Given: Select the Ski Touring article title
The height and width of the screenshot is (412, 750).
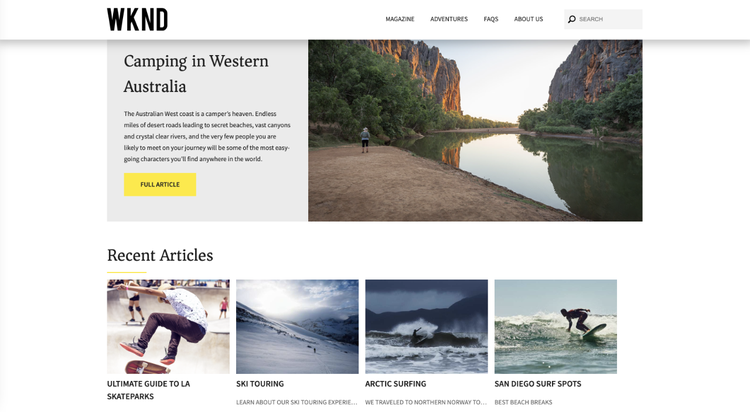Looking at the screenshot, I should pos(260,384).
